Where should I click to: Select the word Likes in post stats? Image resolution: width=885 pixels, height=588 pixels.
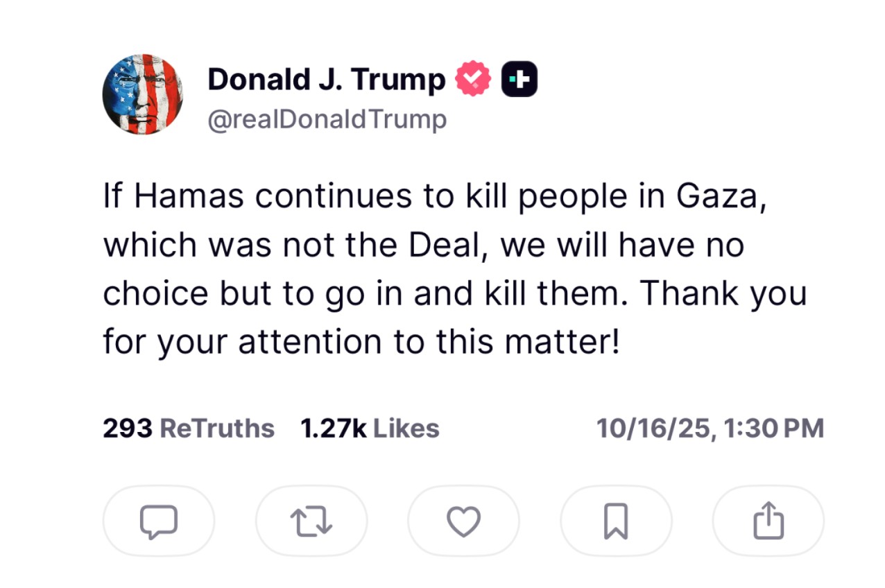click(406, 428)
